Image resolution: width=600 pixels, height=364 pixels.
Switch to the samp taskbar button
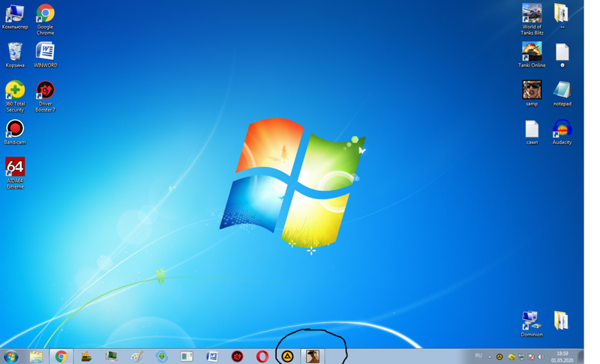pyautogui.click(x=313, y=357)
